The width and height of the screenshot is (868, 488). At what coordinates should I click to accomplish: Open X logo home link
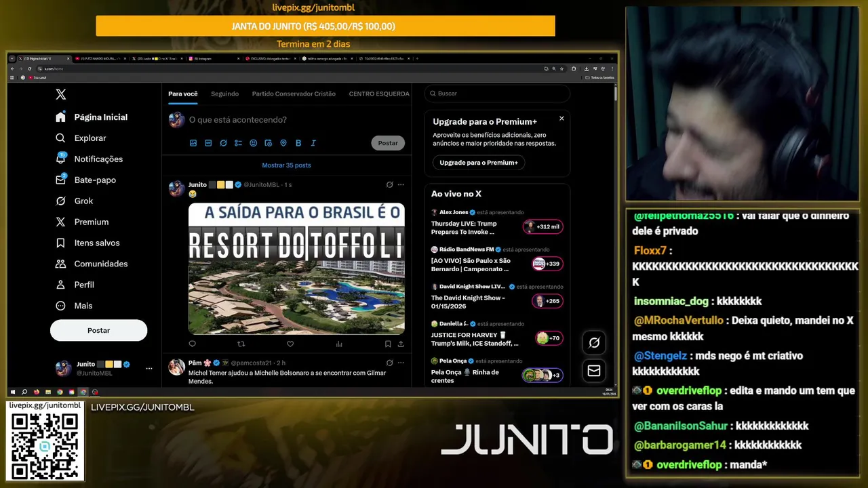(x=61, y=94)
